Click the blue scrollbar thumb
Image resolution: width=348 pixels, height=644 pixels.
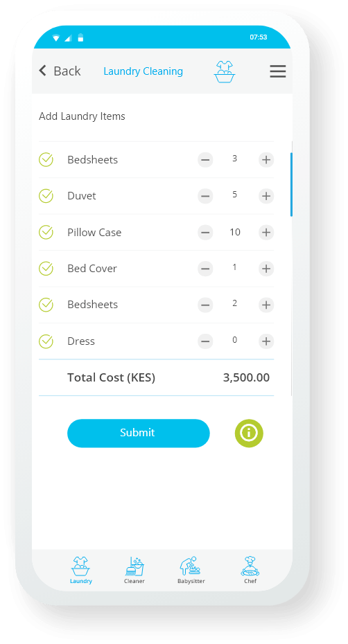[x=291, y=184]
